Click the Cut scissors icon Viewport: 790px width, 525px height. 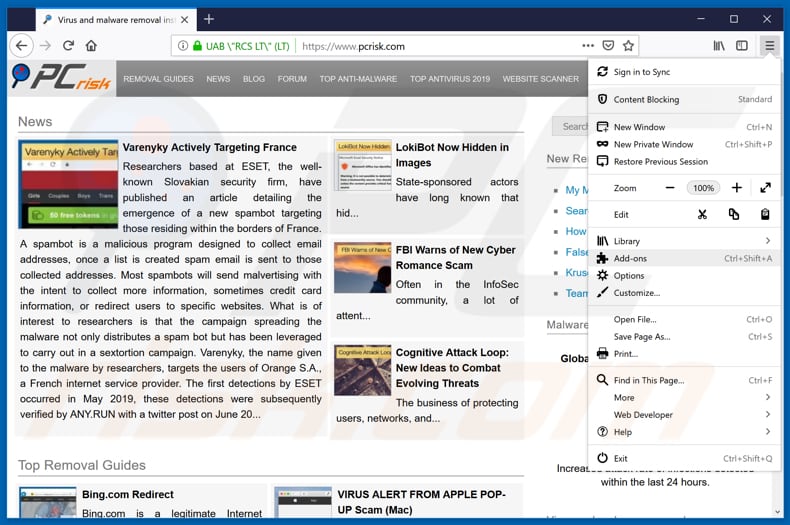coord(702,215)
